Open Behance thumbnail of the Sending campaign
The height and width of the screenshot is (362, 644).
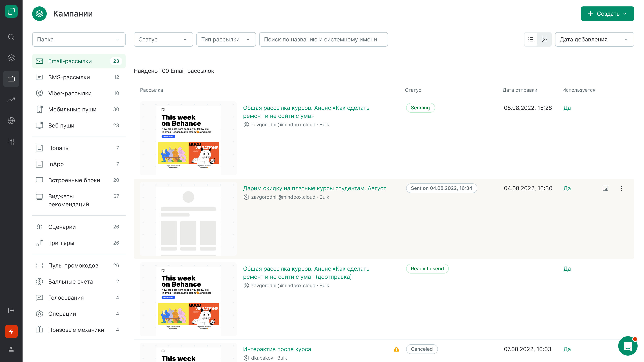[x=188, y=138]
